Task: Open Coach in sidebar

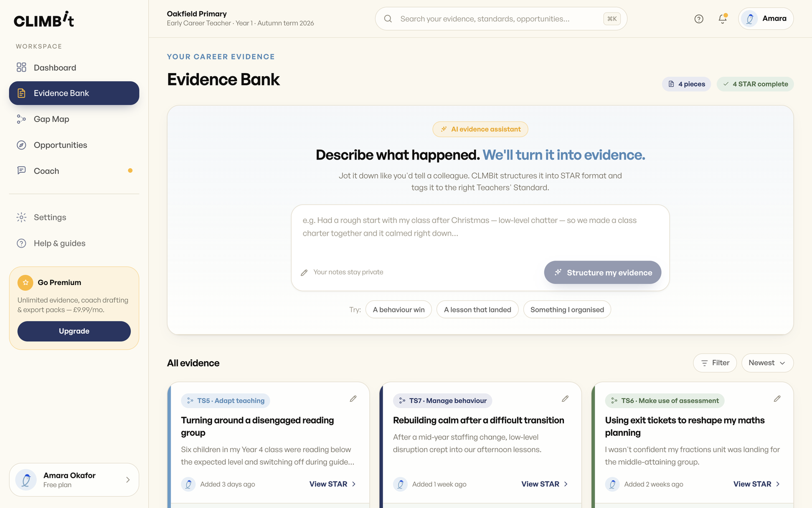Action: pyautogui.click(x=74, y=171)
